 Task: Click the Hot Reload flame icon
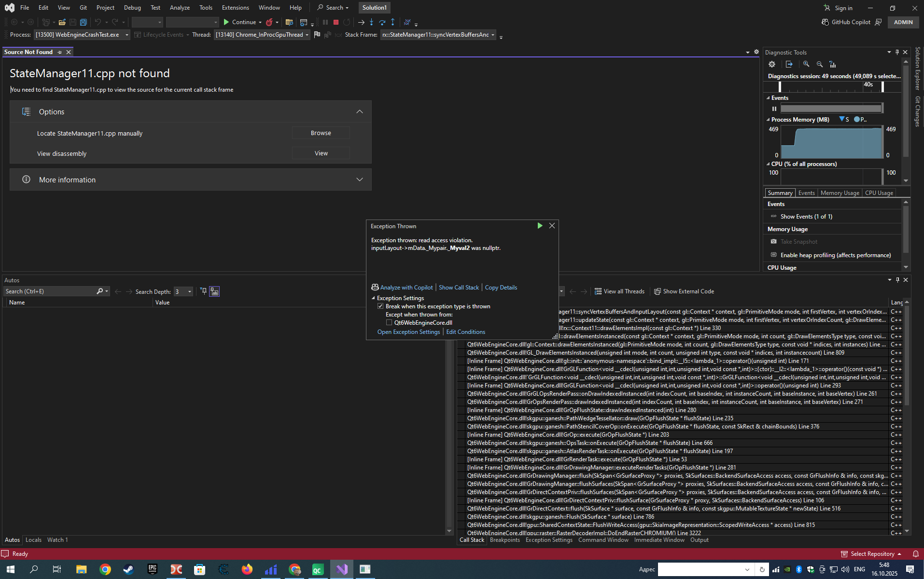click(269, 22)
